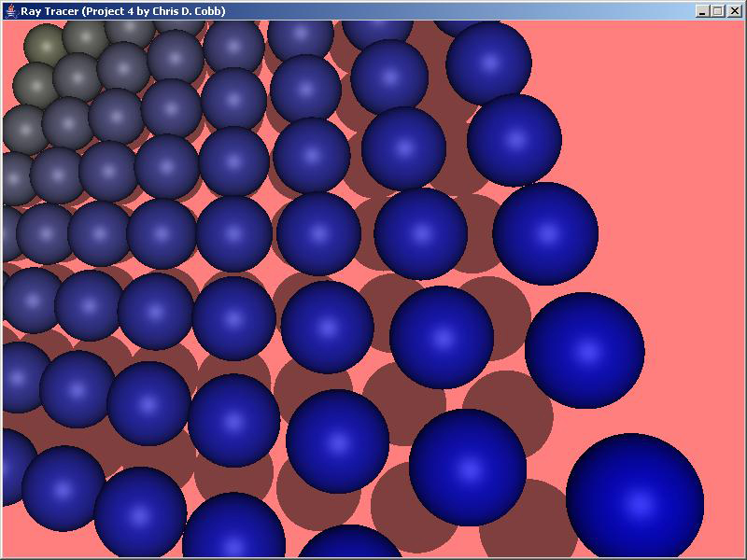Maximize the Ray Tracer window
This screenshot has width=747, height=560.
click(717, 11)
